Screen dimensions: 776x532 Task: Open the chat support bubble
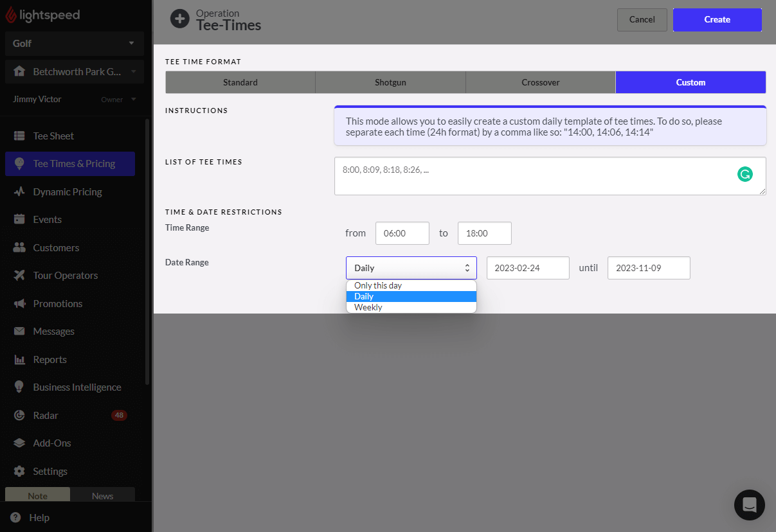click(x=750, y=505)
